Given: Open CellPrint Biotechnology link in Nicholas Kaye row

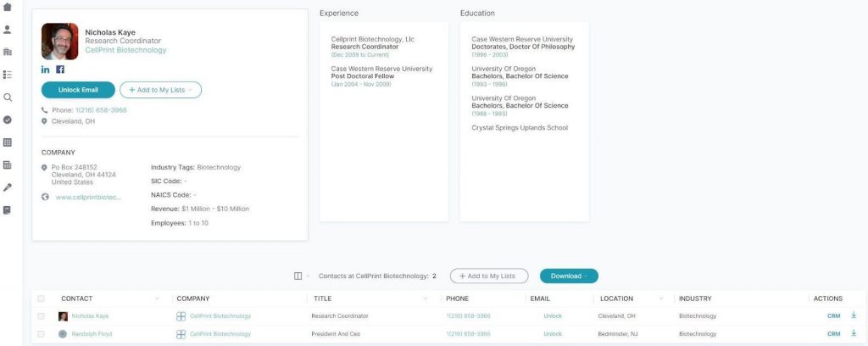Looking at the screenshot, I should point(220,316).
